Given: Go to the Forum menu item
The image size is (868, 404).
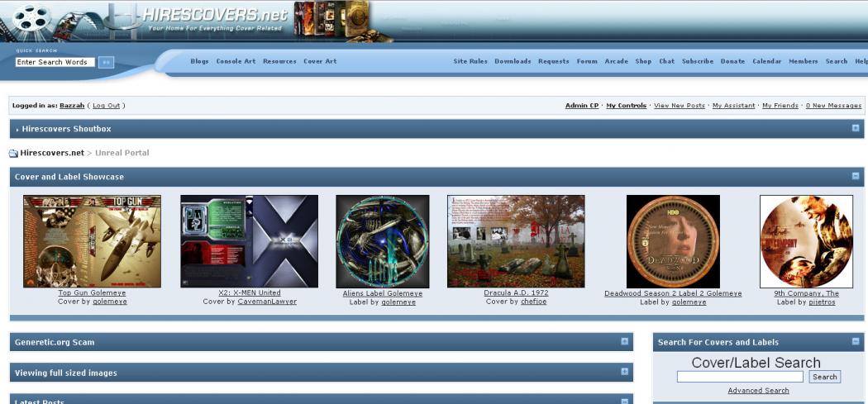Looking at the screenshot, I should click(587, 61).
